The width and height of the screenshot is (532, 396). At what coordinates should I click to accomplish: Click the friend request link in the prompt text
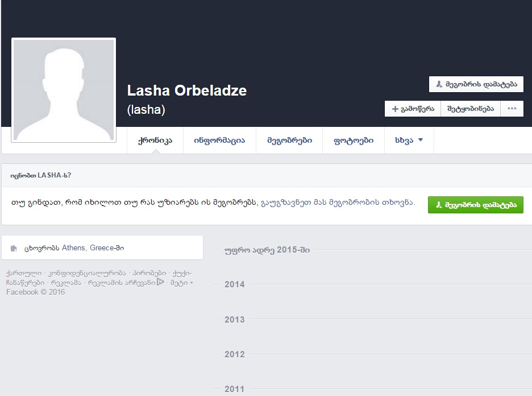point(338,203)
